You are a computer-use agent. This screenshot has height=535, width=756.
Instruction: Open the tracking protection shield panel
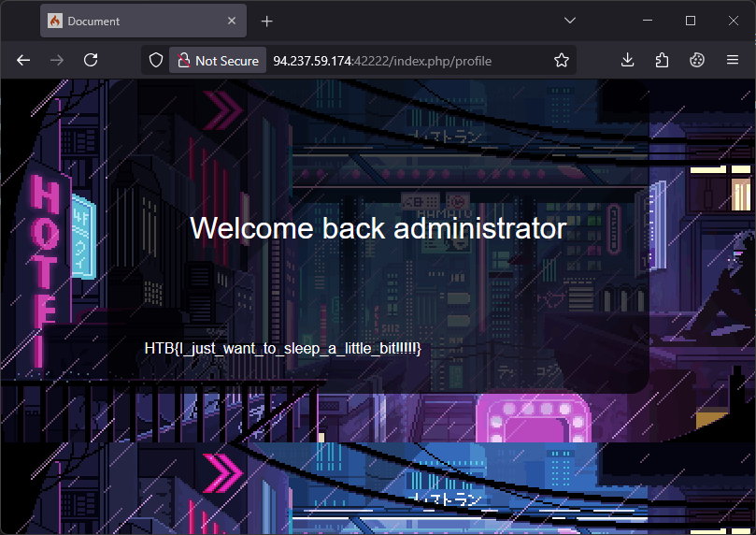[157, 61]
